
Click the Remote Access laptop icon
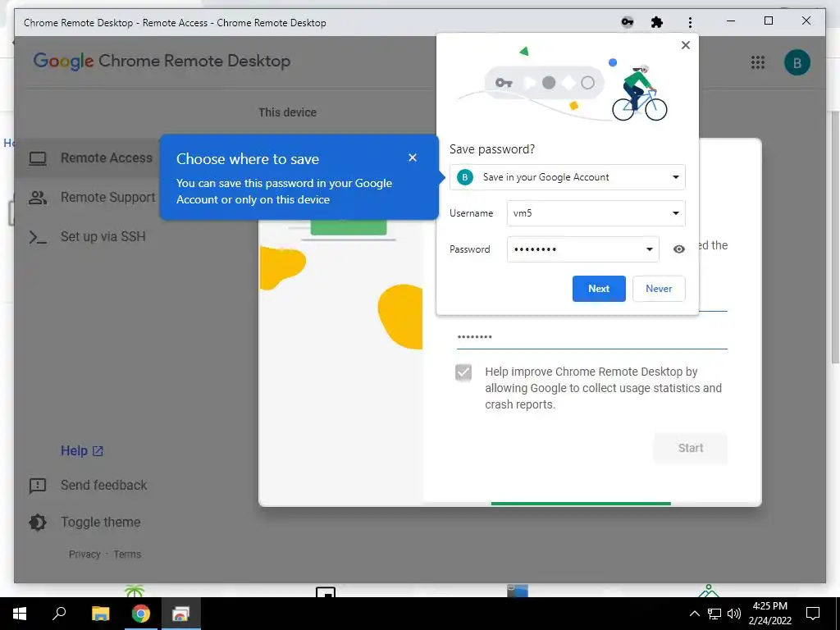point(38,158)
